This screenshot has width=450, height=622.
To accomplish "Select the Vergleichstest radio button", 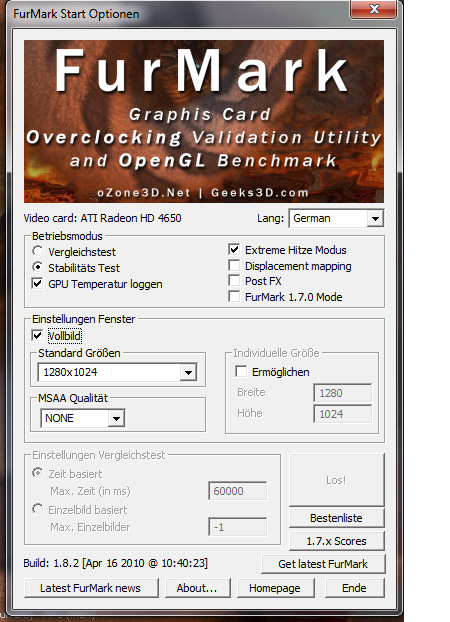I will click(x=38, y=251).
